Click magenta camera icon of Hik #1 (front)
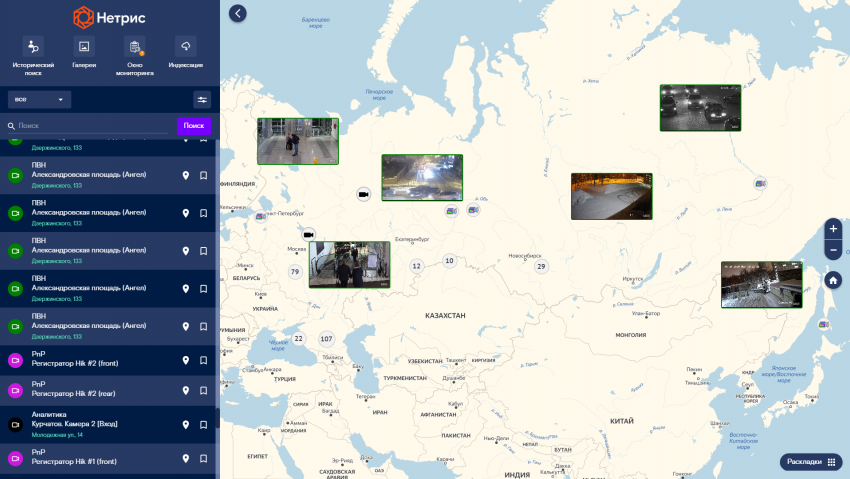 tap(15, 459)
